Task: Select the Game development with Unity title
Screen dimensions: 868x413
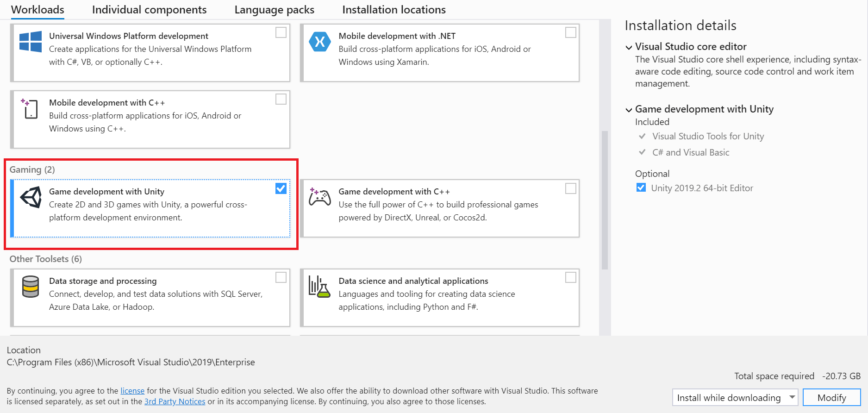Action: [107, 192]
